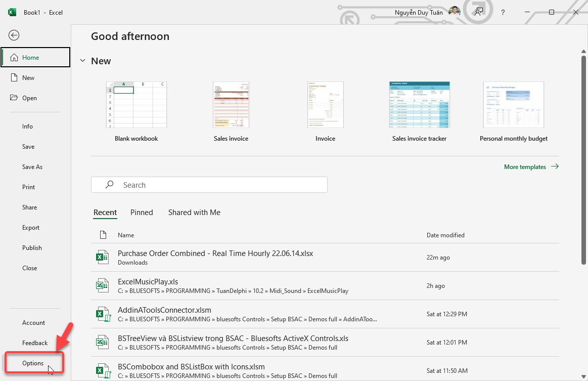Open the ExcelMusicPlay.xls recent file
The width and height of the screenshot is (588, 381).
click(x=325, y=286)
